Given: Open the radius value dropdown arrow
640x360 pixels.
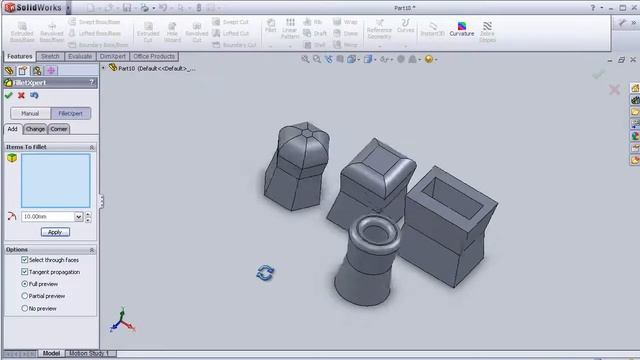Looking at the screenshot, I should tap(79, 217).
